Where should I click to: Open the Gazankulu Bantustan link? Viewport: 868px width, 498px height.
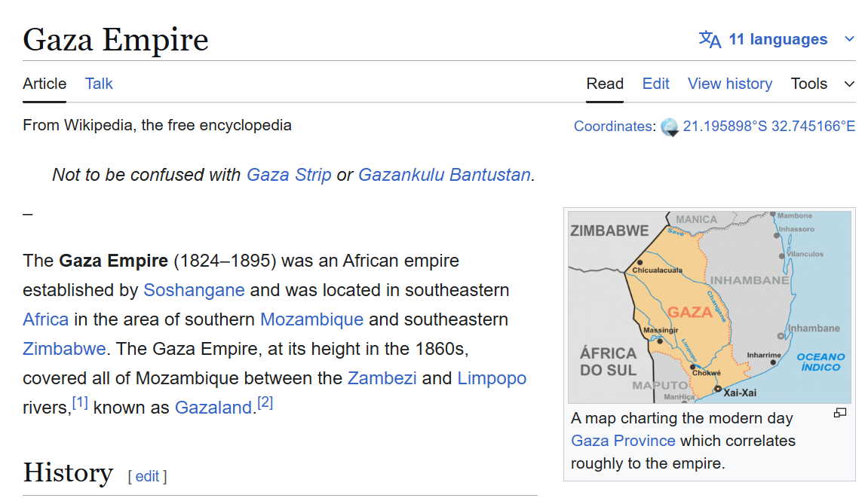click(x=444, y=175)
